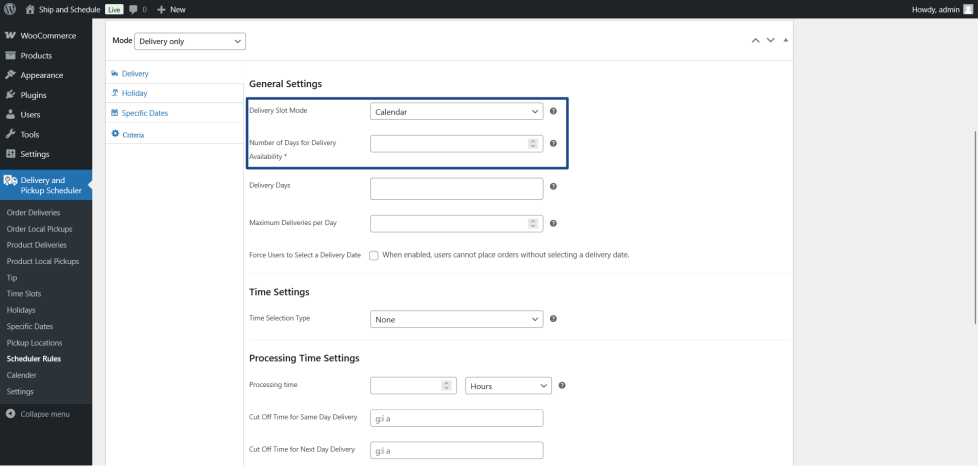Image resolution: width=978 pixels, height=466 pixels.
Task: Click help icon beside Time Selection Type
Action: coord(553,319)
